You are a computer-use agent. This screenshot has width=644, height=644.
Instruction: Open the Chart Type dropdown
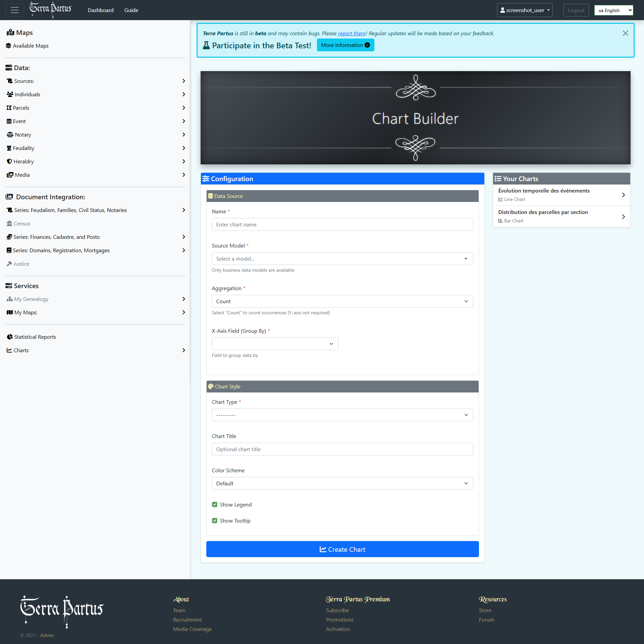tap(342, 415)
